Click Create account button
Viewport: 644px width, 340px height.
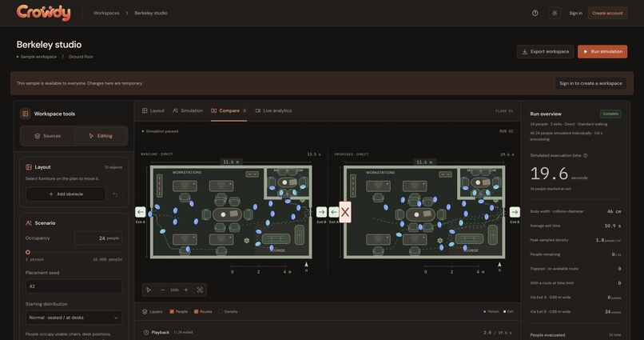pos(607,13)
